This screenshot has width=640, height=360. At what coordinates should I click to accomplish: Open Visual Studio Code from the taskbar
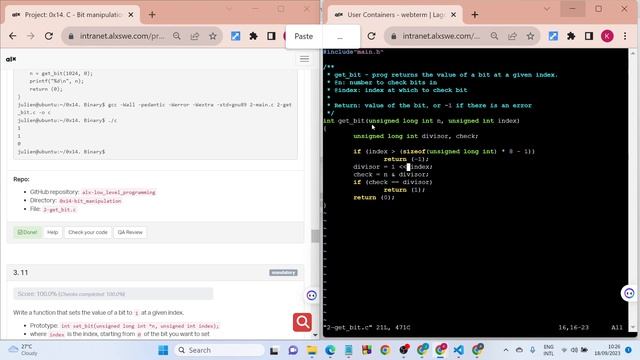459,350
